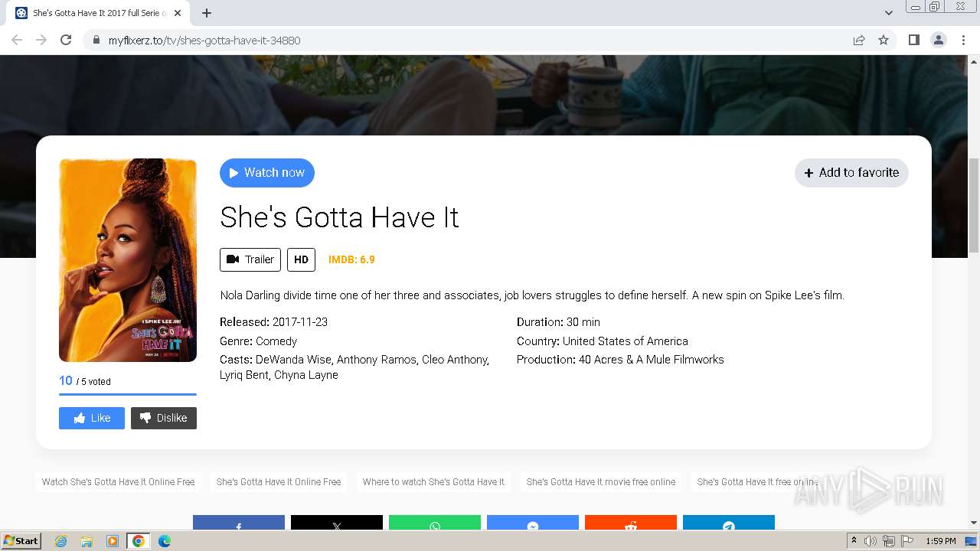Open media player from taskbar

tap(113, 541)
